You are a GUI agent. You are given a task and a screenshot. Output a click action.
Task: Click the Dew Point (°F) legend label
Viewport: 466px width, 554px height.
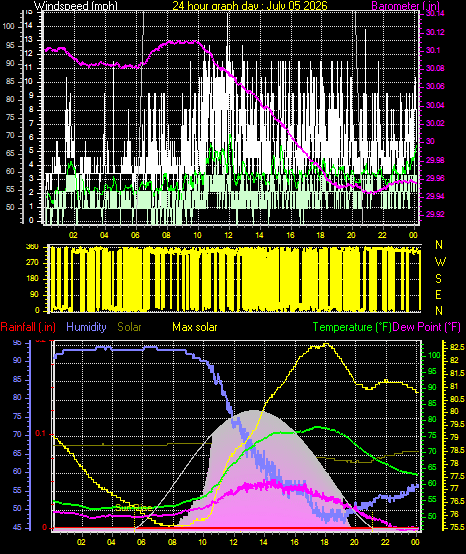(x=427, y=327)
